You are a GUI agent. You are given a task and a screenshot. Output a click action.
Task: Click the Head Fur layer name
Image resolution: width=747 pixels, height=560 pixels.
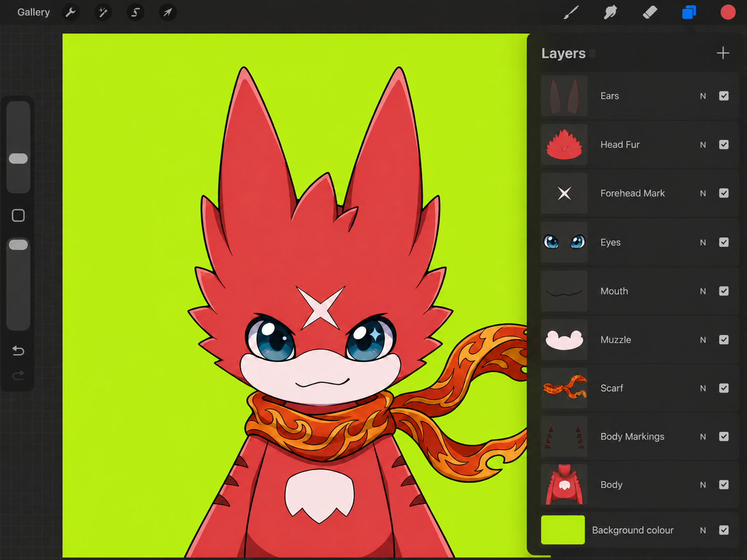pos(620,145)
